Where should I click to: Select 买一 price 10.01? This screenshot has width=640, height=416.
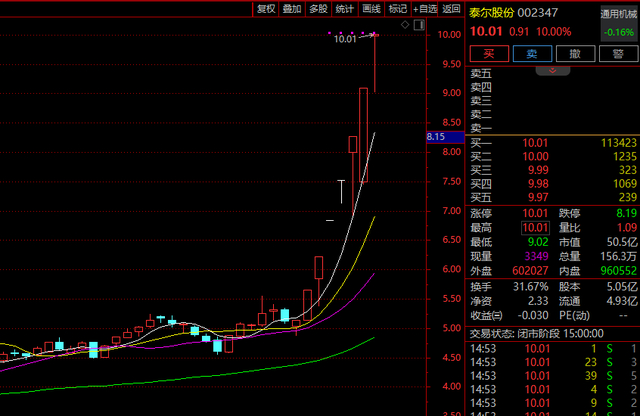tap(535, 143)
